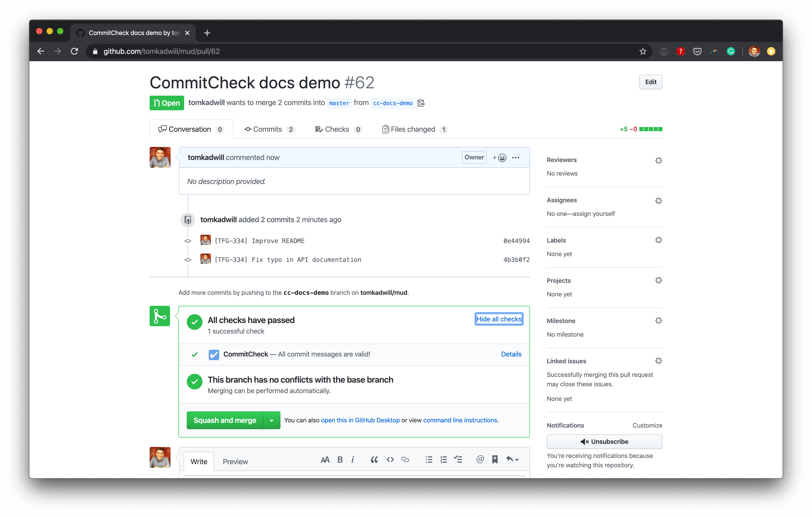Open the Milestone gear settings
The image size is (812, 517).
658,320
